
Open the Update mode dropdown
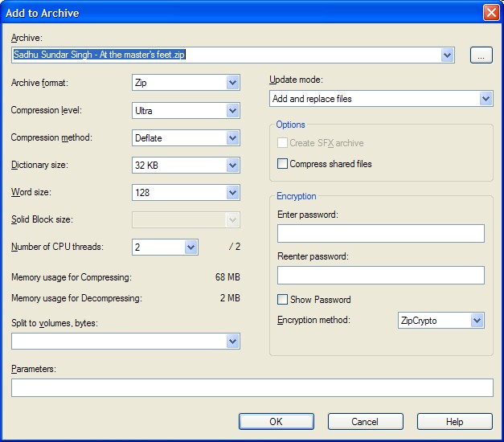pos(486,99)
